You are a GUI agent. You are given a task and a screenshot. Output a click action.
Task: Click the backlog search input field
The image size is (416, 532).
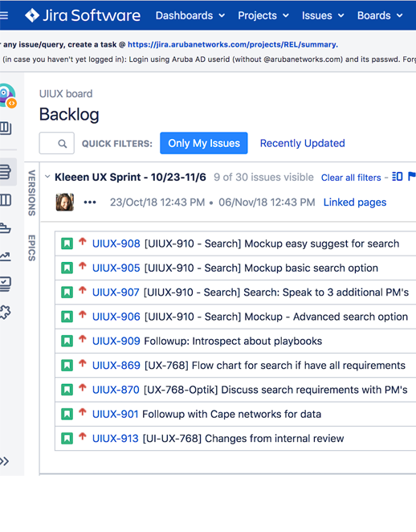(57, 143)
